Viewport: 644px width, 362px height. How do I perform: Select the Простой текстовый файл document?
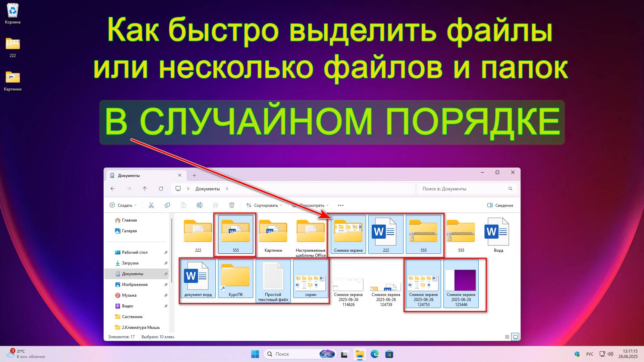[273, 281]
